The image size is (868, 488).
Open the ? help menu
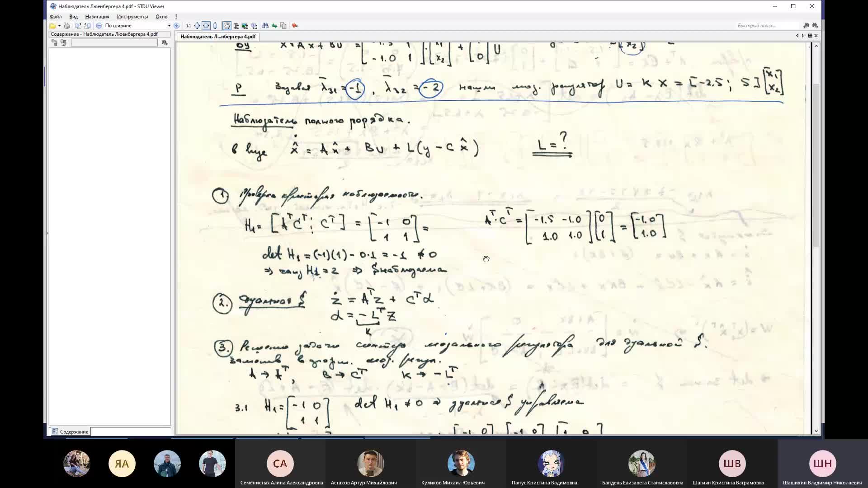[x=176, y=17]
